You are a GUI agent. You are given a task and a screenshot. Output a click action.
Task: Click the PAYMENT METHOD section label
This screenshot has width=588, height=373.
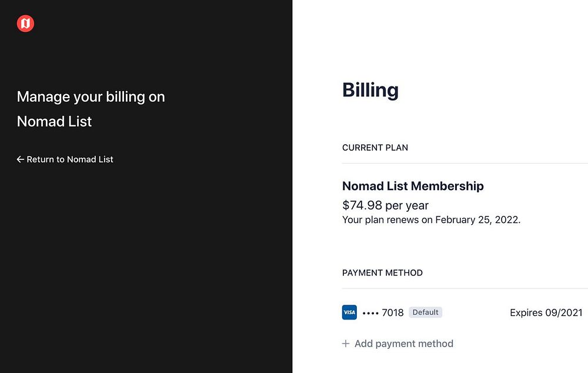click(x=382, y=273)
